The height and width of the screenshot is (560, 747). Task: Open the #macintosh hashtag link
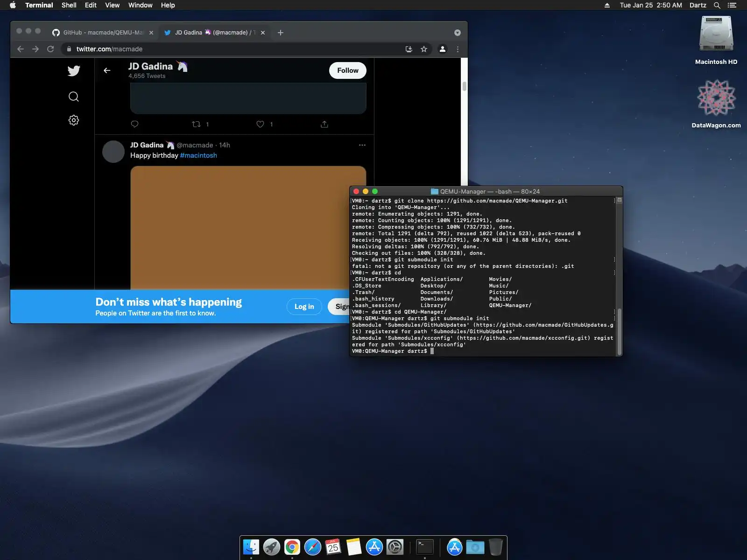pos(198,155)
